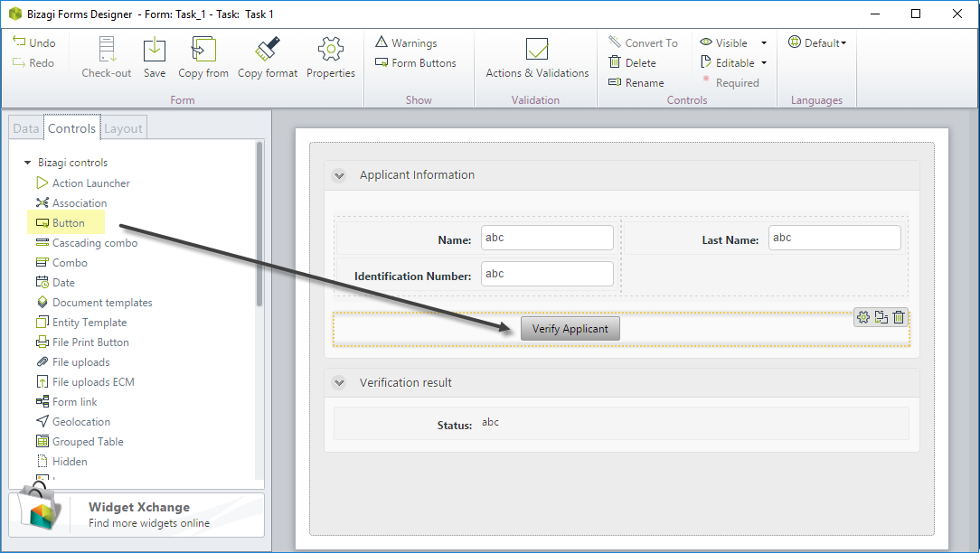Viewport: 980px width, 553px height.
Task: Close the Forms Designer window
Action: [956, 14]
